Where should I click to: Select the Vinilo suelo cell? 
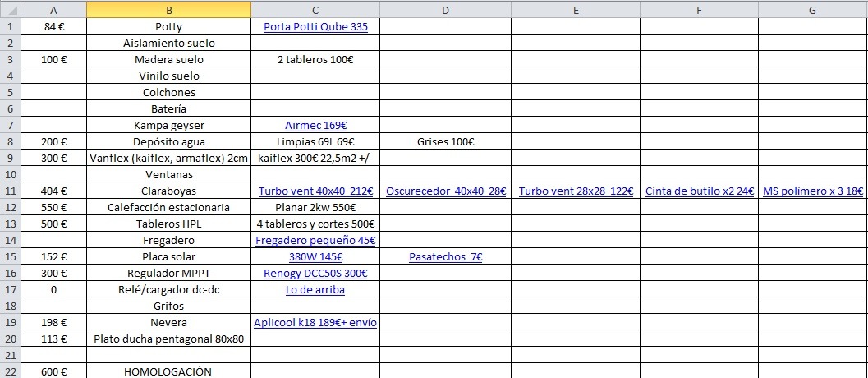coord(169,76)
